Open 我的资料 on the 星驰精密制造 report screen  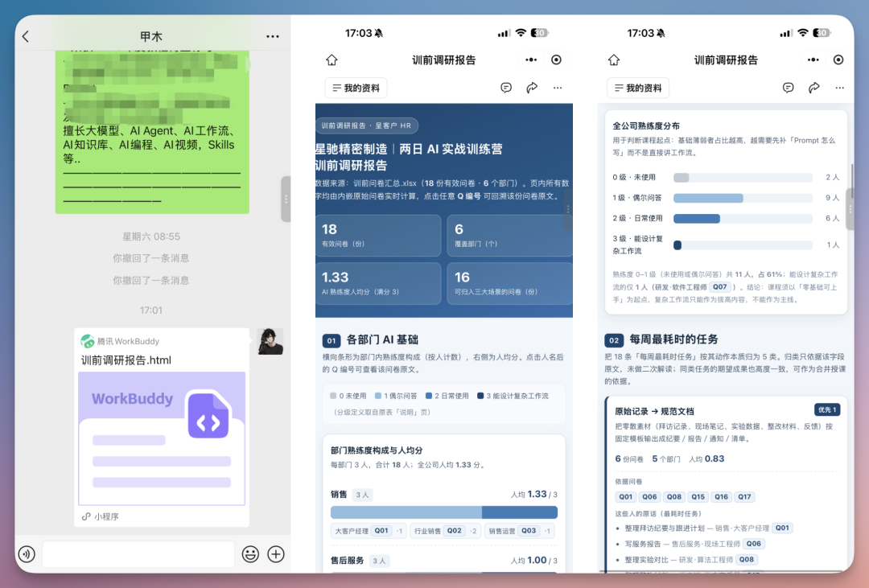356,88
